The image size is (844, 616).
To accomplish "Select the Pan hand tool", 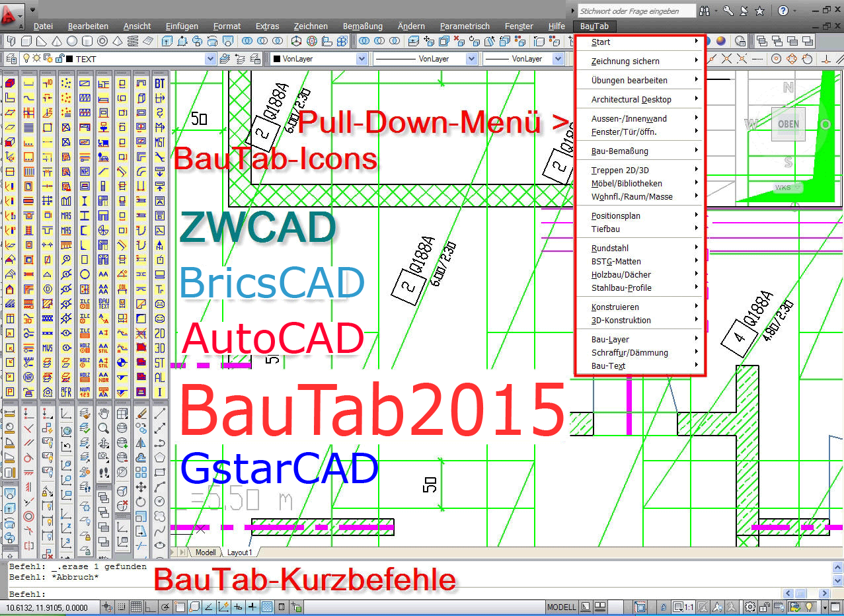I will pyautogui.click(x=104, y=414).
